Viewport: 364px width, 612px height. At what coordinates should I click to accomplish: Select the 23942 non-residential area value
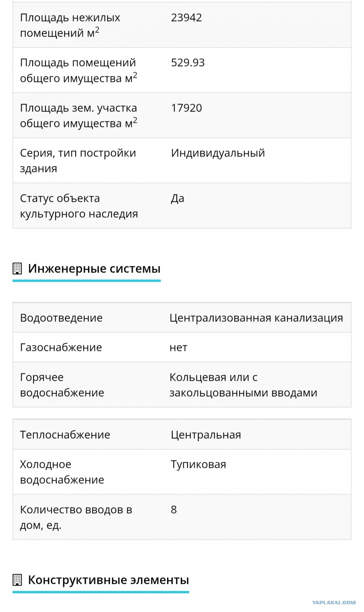(x=186, y=17)
